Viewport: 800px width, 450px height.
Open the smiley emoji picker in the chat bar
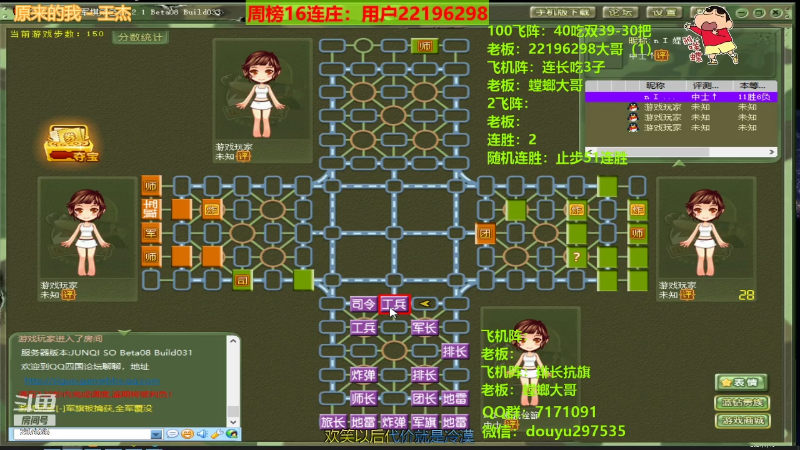tap(187, 434)
